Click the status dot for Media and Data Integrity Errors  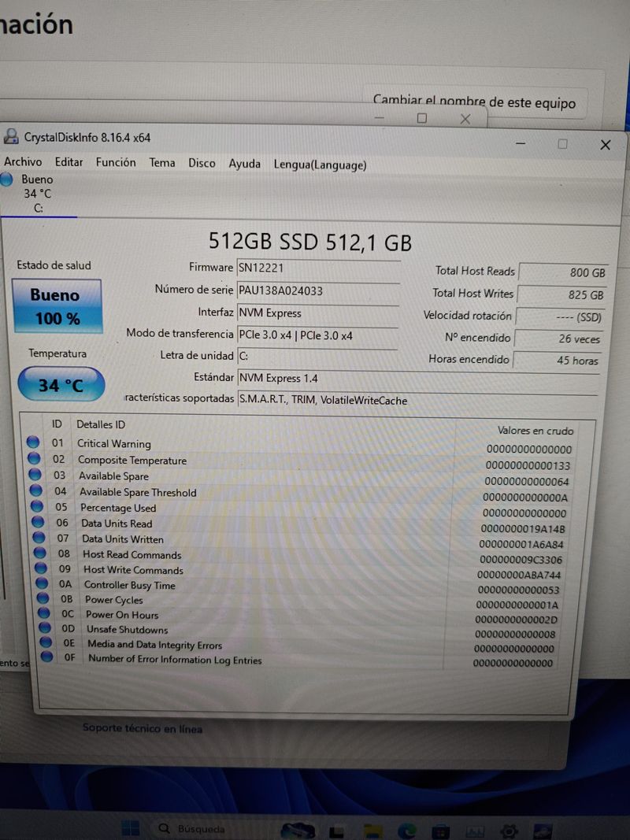click(x=47, y=642)
